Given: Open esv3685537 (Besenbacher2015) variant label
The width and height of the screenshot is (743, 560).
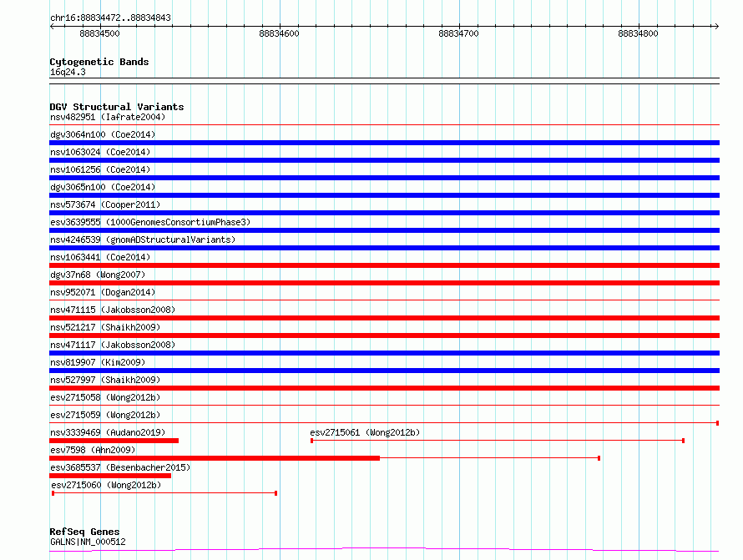Looking at the screenshot, I should pos(120,467).
